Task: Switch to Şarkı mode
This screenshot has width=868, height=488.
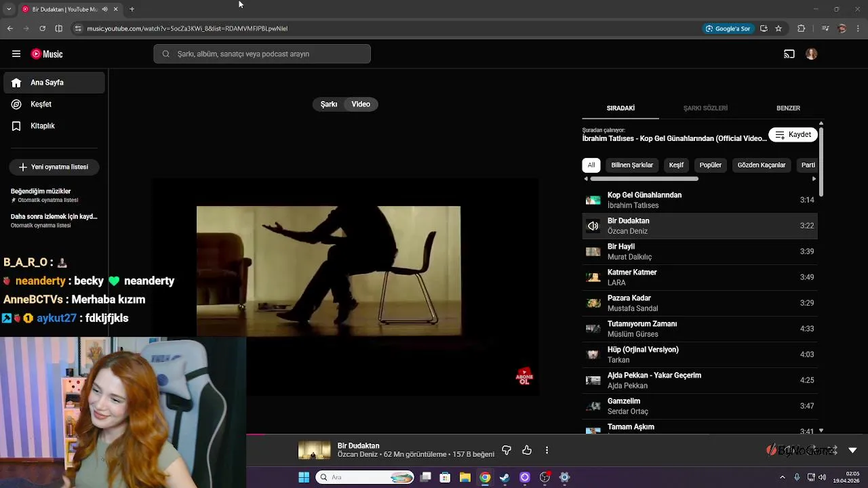Action: (329, 104)
